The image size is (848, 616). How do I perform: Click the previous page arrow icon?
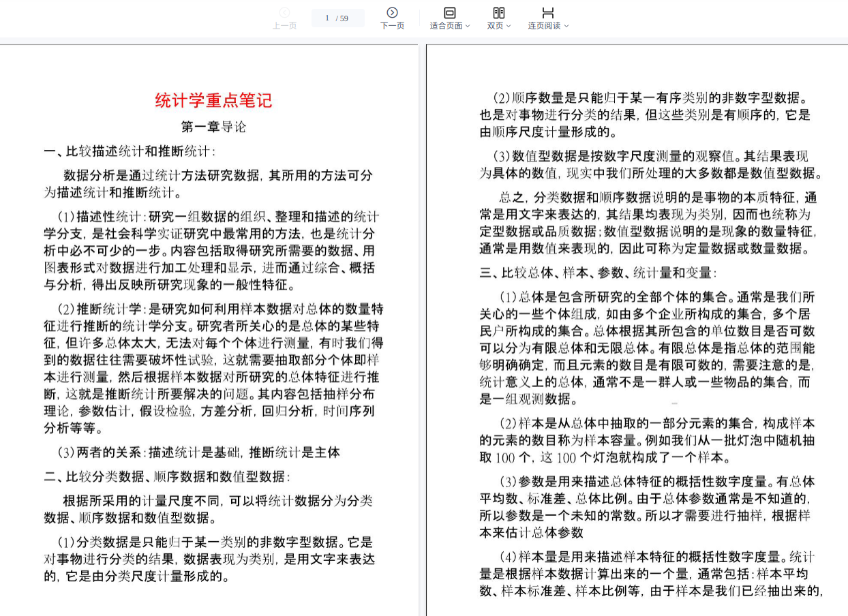284,12
